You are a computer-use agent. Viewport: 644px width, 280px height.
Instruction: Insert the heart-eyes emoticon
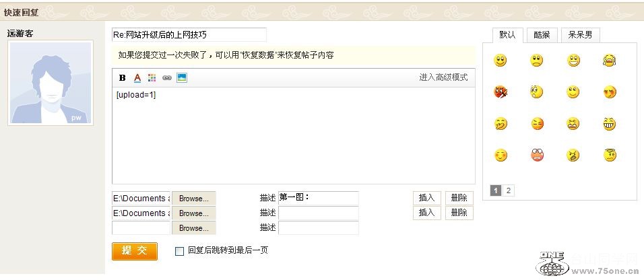(x=609, y=92)
